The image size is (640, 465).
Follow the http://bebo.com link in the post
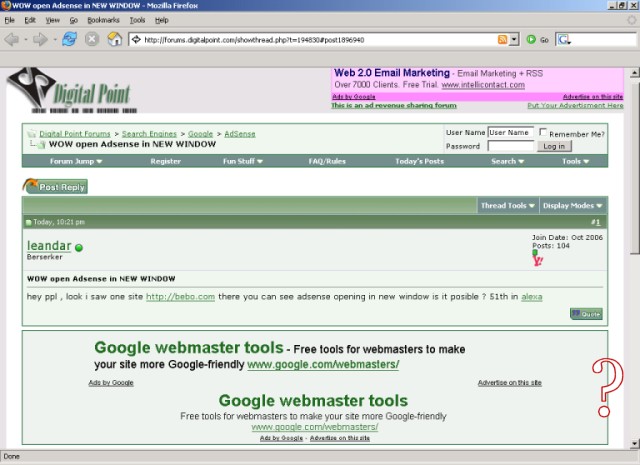click(x=180, y=297)
